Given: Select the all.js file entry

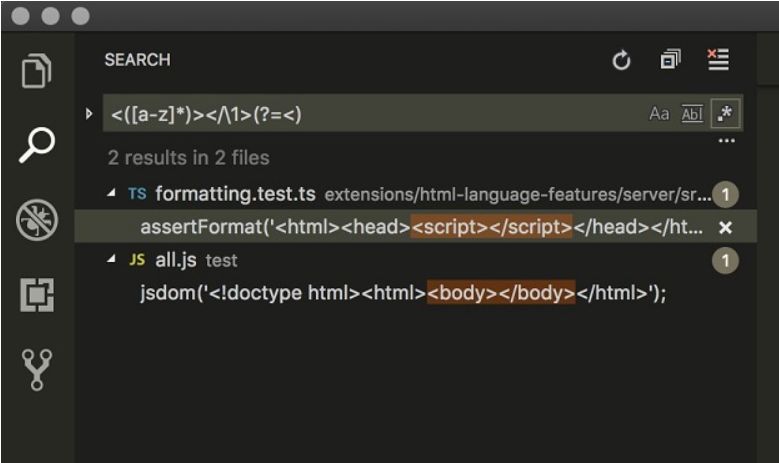Looking at the screenshot, I should [x=177, y=260].
